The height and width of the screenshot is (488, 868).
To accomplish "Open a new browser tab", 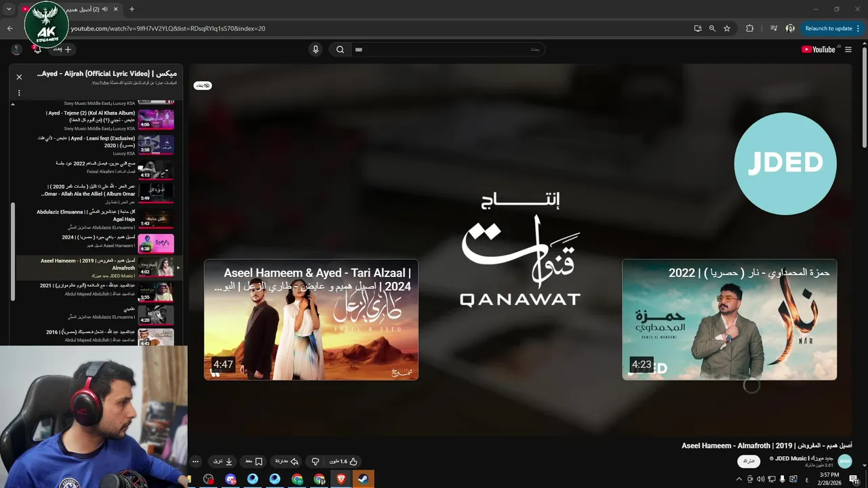I will click(x=132, y=9).
